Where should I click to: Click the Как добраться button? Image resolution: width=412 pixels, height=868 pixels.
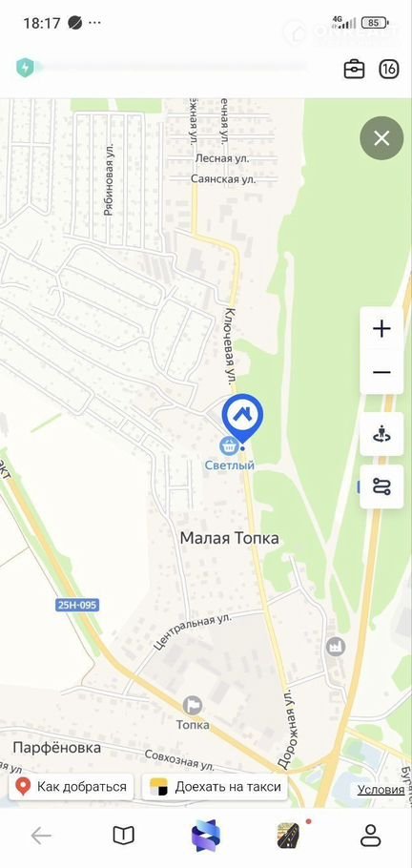pos(72,787)
